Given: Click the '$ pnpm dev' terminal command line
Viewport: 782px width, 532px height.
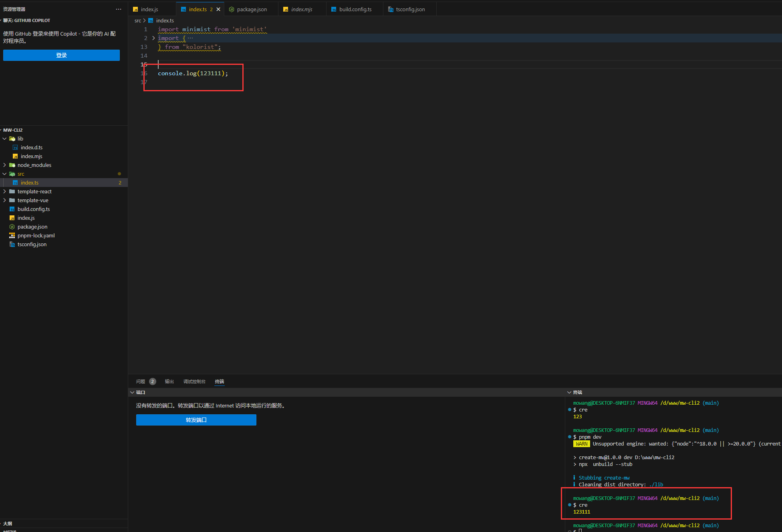Looking at the screenshot, I should pyautogui.click(x=587, y=437).
